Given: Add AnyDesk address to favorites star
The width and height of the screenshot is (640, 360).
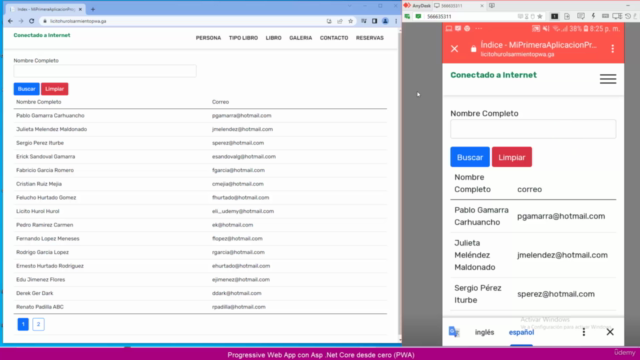Looking at the screenshot, I should pyautogui.click(x=540, y=16).
